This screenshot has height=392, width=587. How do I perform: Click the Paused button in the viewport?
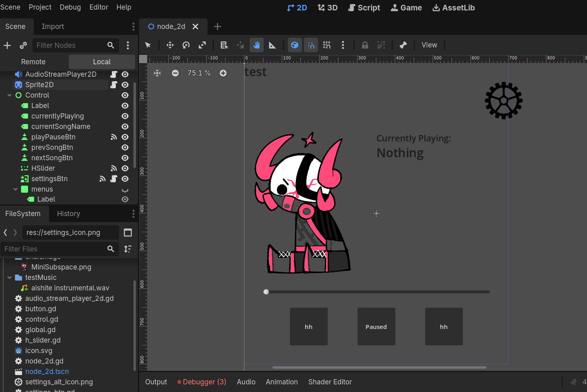[x=376, y=327]
